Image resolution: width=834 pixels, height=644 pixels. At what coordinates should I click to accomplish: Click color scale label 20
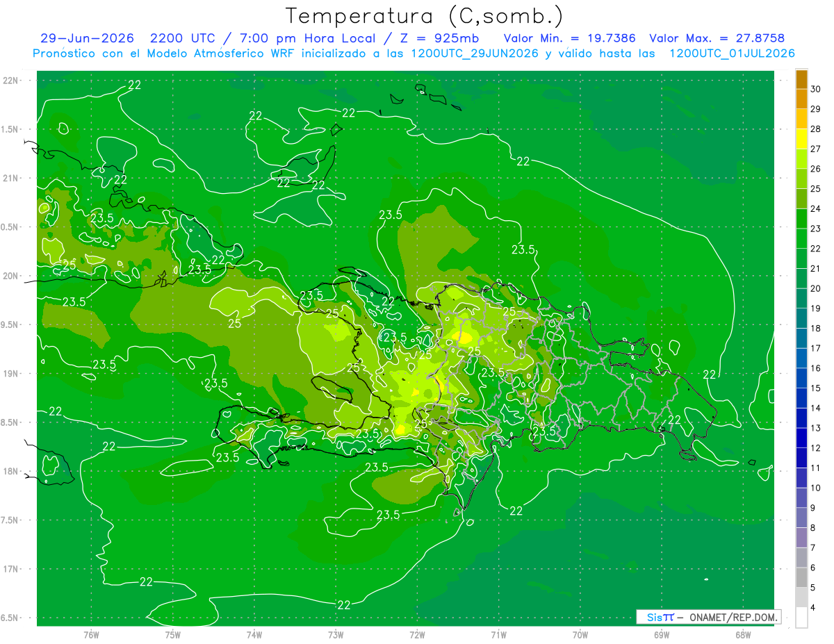point(816,288)
